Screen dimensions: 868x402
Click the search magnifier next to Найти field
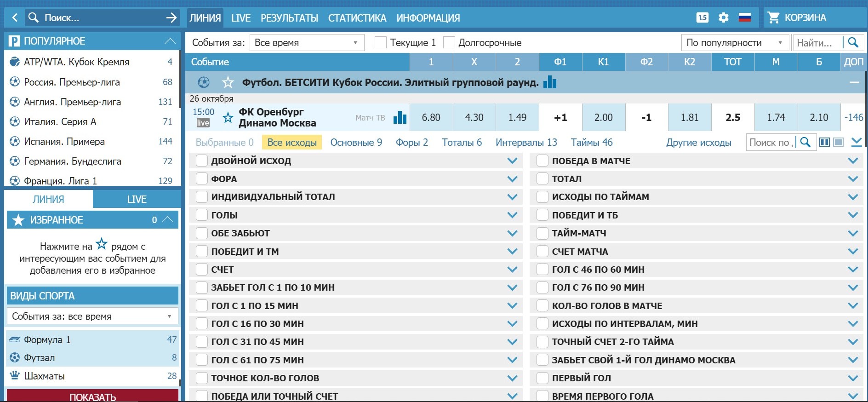(x=853, y=42)
